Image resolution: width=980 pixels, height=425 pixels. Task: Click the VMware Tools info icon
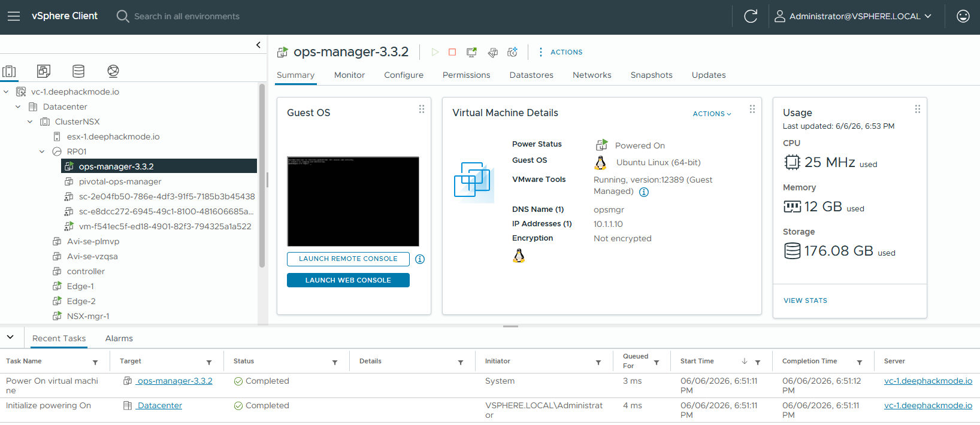(x=644, y=192)
